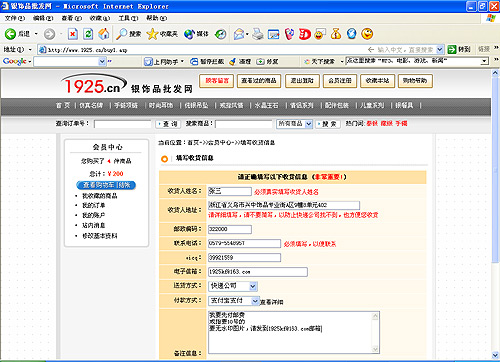Go to the Home page icon
500x362 pixels.
[104, 34]
